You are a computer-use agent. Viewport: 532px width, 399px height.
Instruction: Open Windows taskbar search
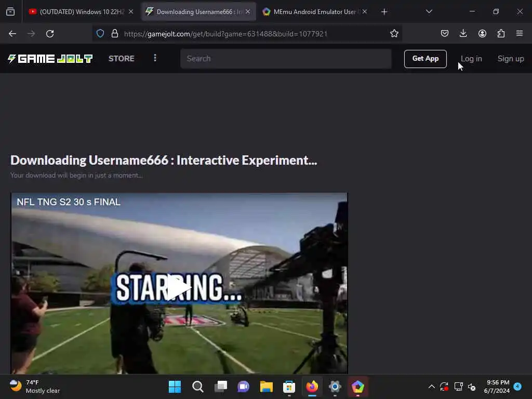(198, 387)
